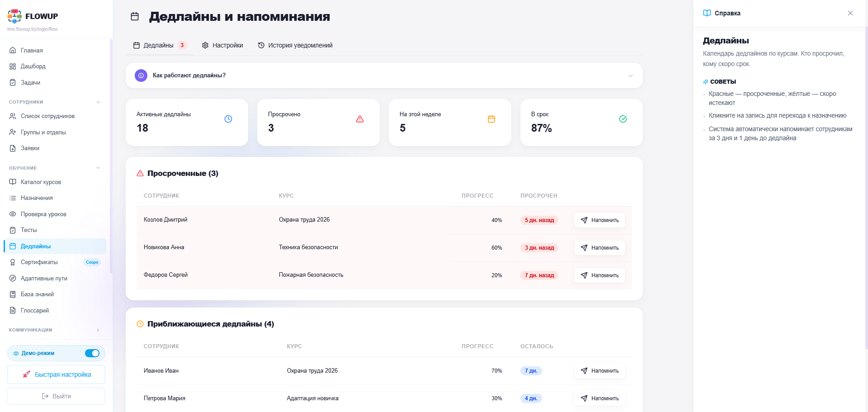Switch to История уведомлений tab
868x412 pixels.
coord(295,45)
